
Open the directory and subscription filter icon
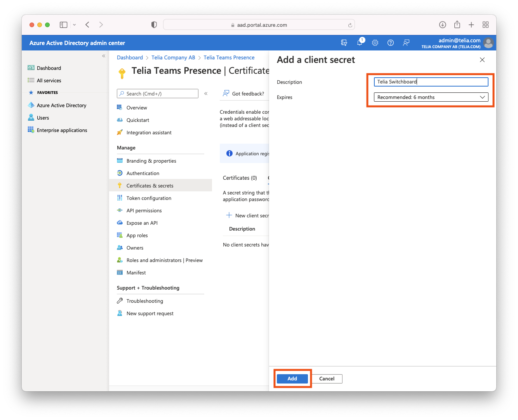coord(344,43)
